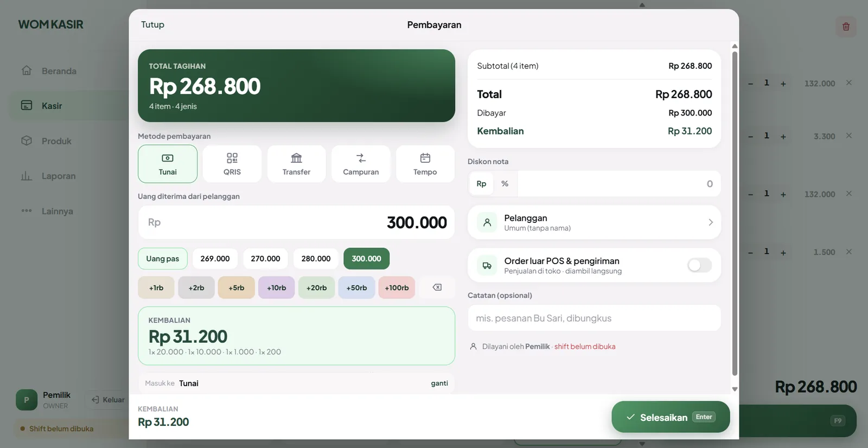Screen dimensions: 868x448
Task: Click the Laporan chart icon in sidebar
Action: [27, 176]
